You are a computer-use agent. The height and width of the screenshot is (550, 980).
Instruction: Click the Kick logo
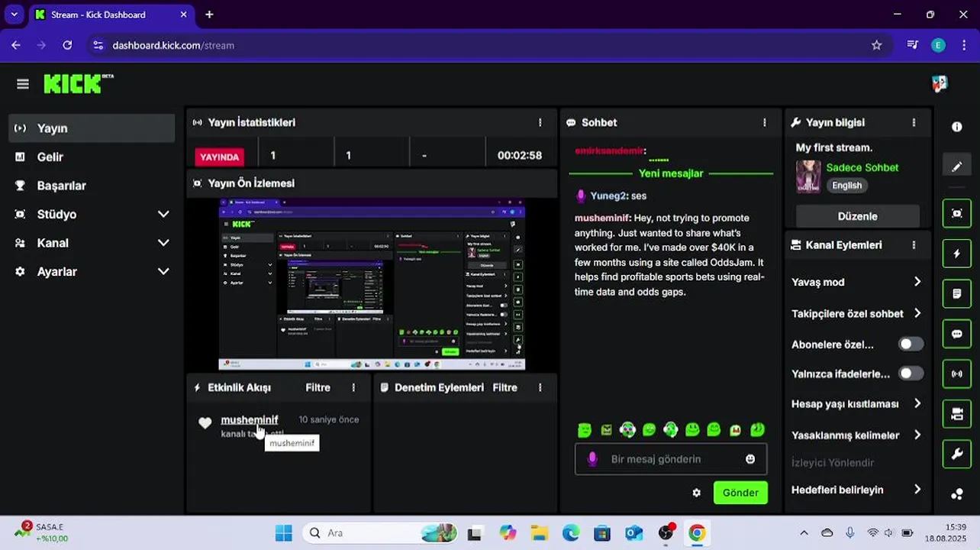[x=78, y=83]
